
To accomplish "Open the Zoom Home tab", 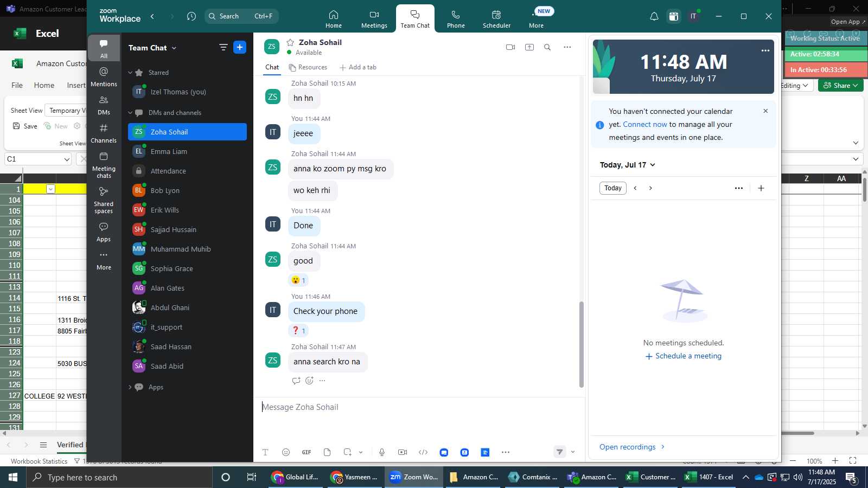I will click(x=334, y=19).
